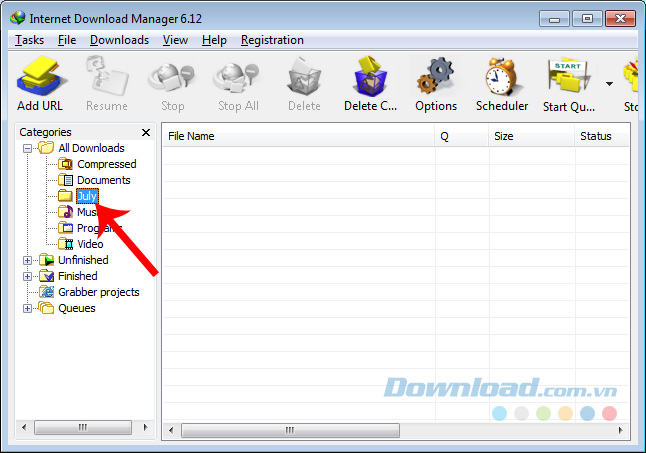Image resolution: width=646 pixels, height=453 pixels.
Task: Open the Grabber projects item
Action: (x=89, y=292)
